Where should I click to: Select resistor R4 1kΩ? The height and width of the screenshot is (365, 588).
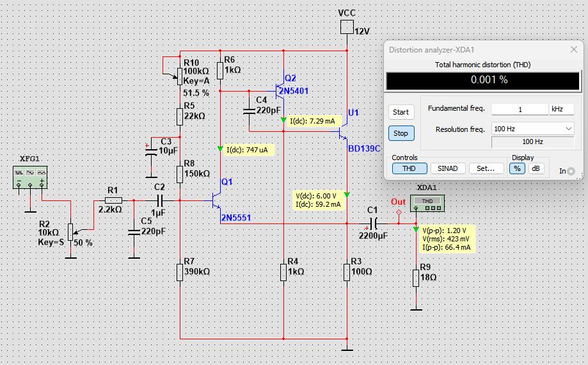click(283, 272)
